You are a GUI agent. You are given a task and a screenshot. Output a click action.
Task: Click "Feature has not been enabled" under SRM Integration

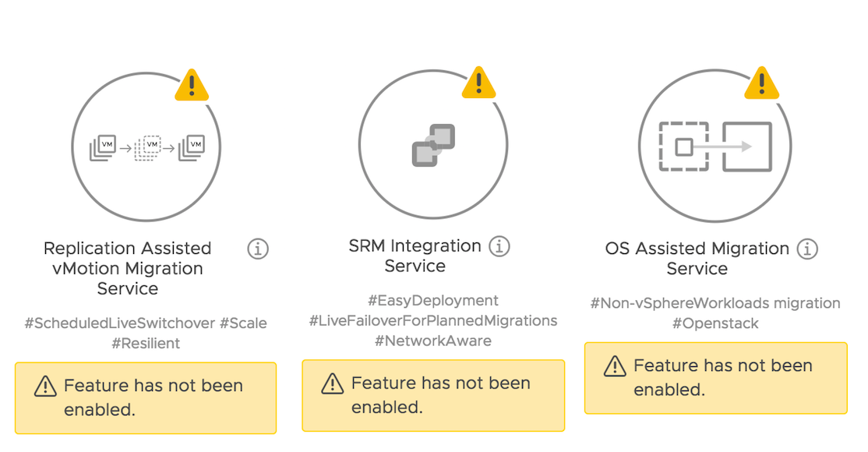coord(440,394)
